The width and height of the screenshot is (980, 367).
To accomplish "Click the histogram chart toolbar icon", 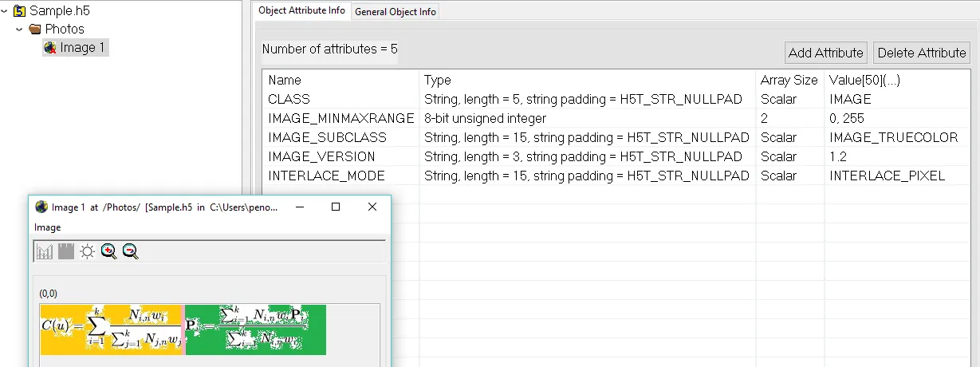I will click(x=44, y=251).
